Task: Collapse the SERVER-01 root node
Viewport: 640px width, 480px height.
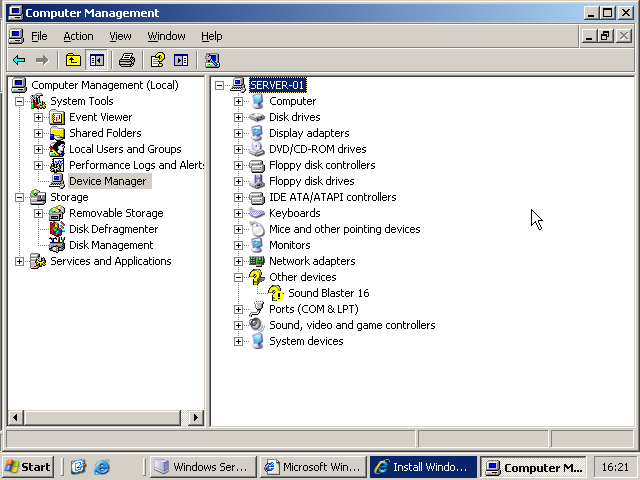Action: (x=220, y=85)
